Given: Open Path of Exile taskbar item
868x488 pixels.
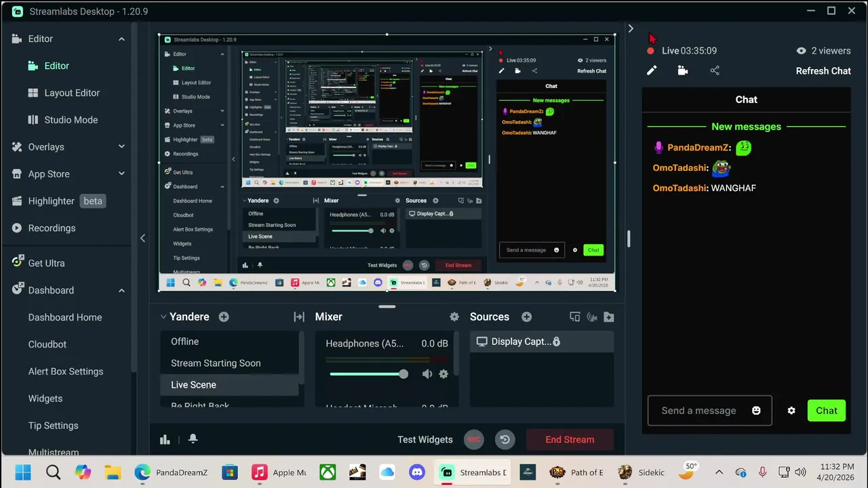Looking at the screenshot, I should pos(576,472).
